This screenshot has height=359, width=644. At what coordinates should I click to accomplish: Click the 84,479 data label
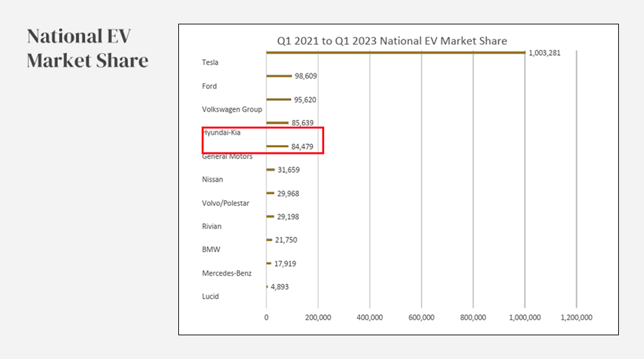[x=302, y=147]
